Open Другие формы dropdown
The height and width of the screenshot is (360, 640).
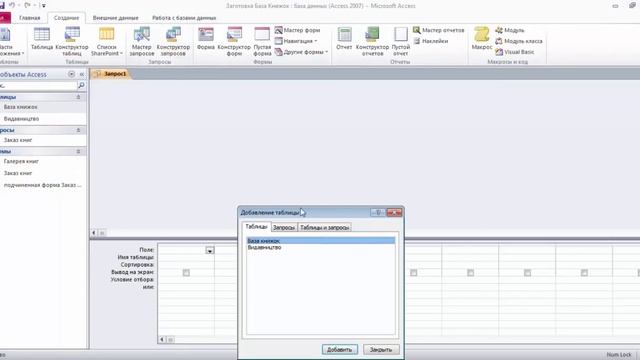point(301,52)
